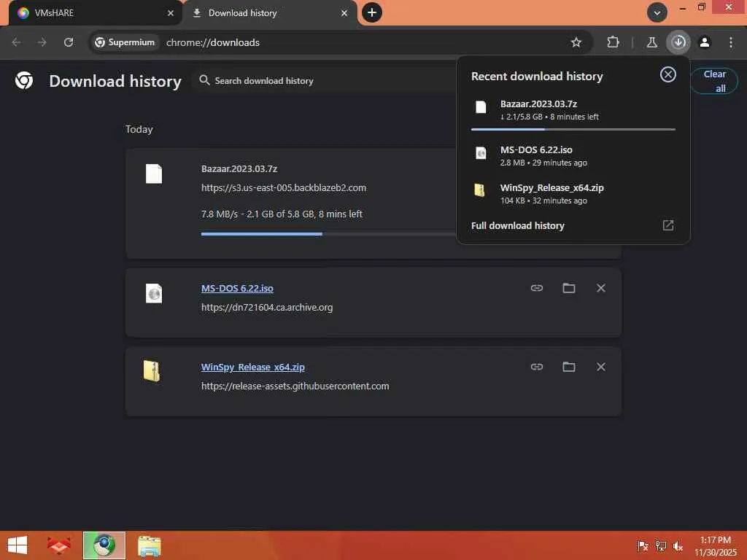
Task: Open File Explorer from taskbar
Action: pos(150,545)
